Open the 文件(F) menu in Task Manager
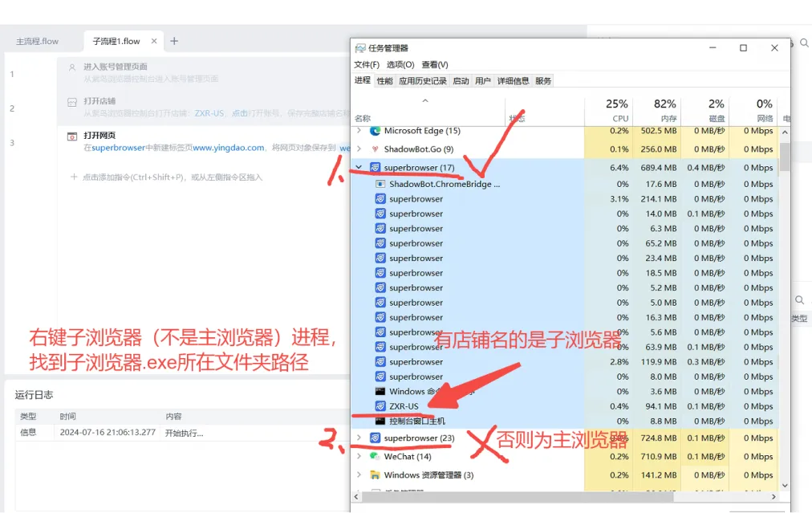The height and width of the screenshot is (513, 812). pos(367,65)
